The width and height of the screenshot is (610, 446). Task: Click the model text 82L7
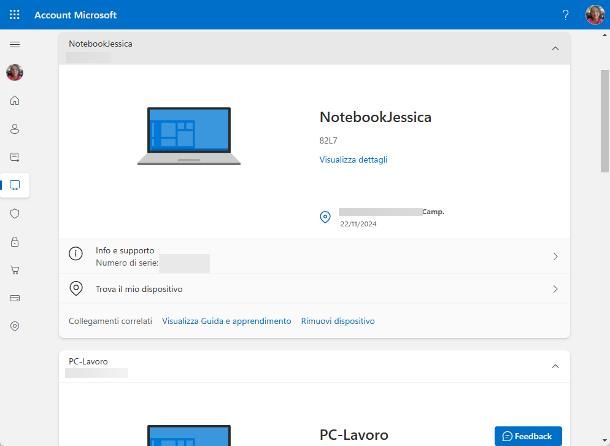tap(328, 140)
